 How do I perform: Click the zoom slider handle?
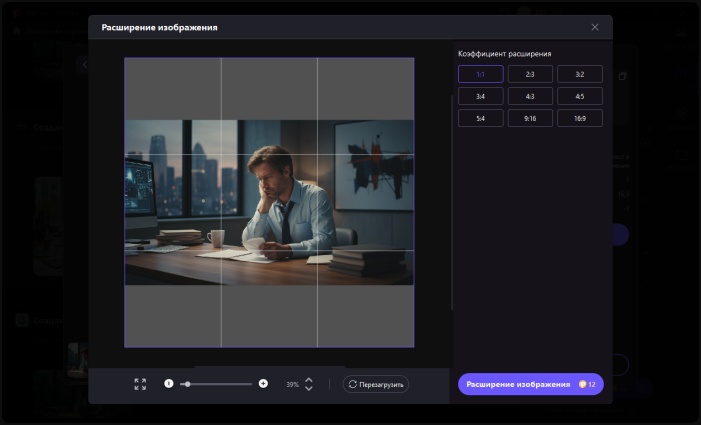(188, 384)
